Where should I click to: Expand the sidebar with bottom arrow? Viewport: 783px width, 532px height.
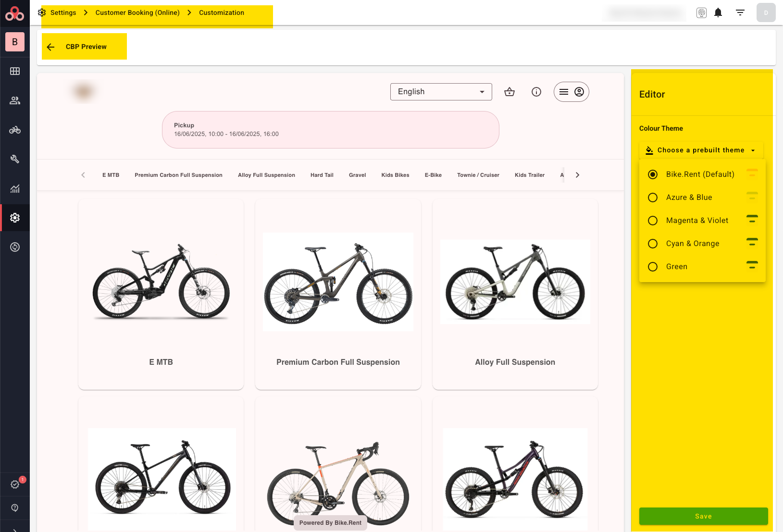(x=15, y=530)
